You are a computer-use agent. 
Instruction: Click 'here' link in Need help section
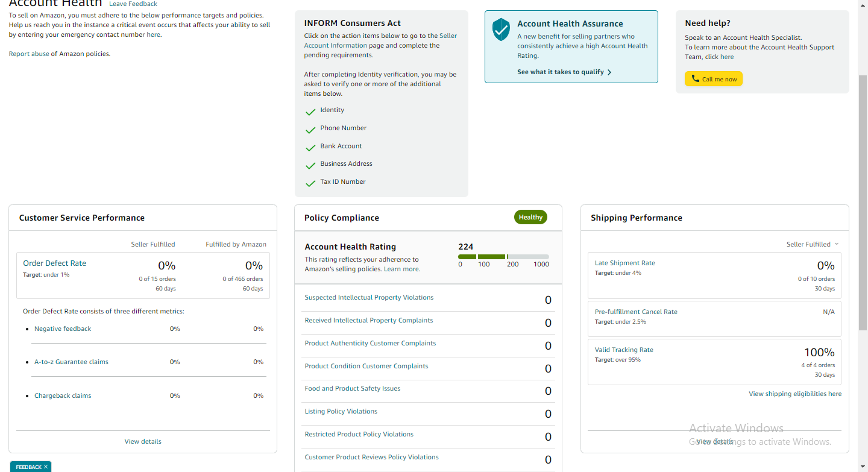(x=727, y=57)
